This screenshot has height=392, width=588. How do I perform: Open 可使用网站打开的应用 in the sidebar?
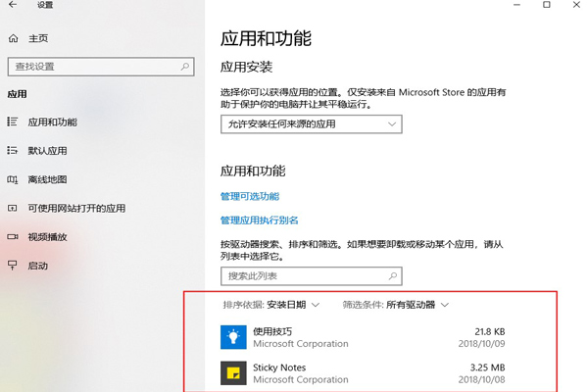[x=76, y=208]
